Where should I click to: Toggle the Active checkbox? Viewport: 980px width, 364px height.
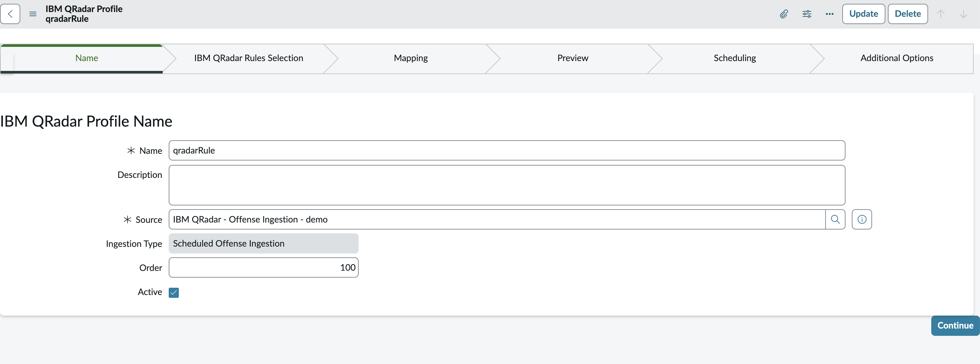(174, 292)
